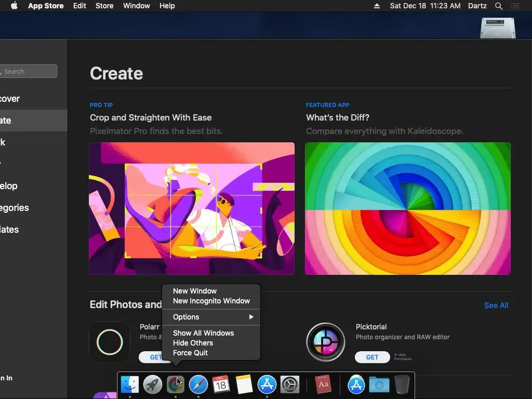Click the date and time in menu bar
Image resolution: width=532 pixels, height=399 pixels.
pyautogui.click(x=425, y=6)
